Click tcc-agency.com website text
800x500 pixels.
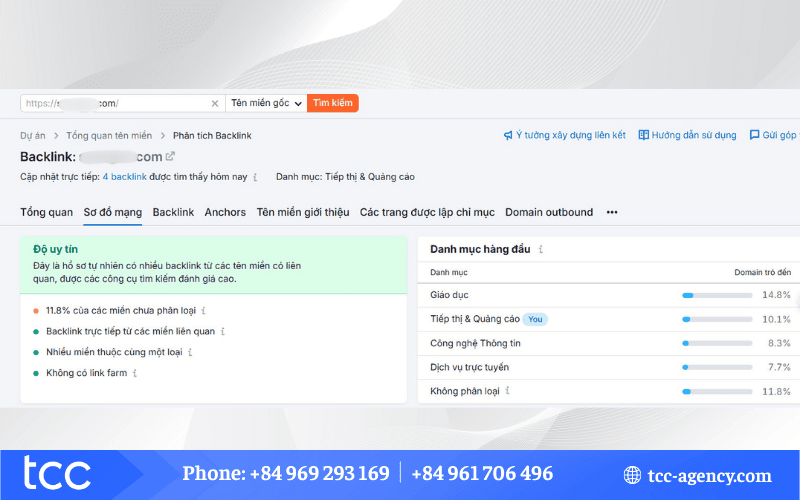(710, 476)
